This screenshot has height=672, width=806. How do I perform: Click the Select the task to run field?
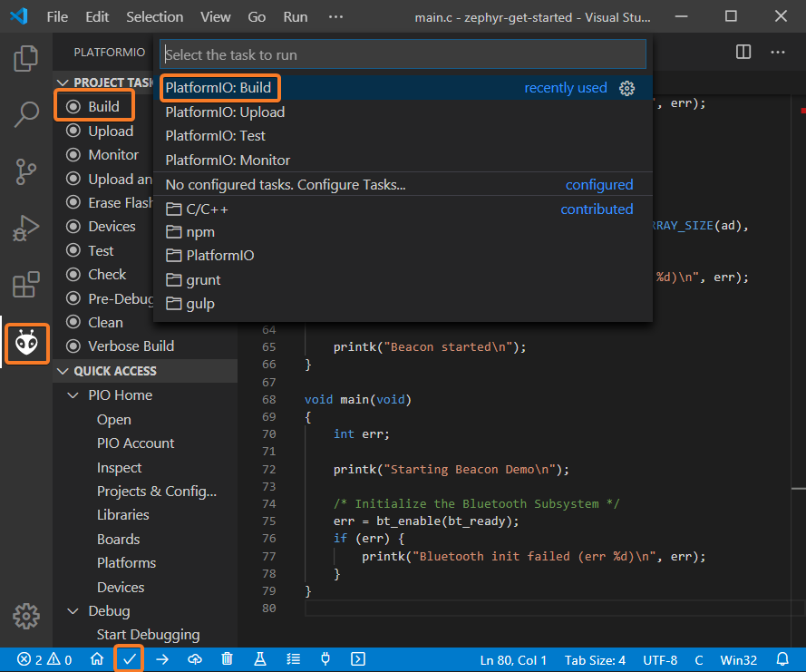pos(403,54)
